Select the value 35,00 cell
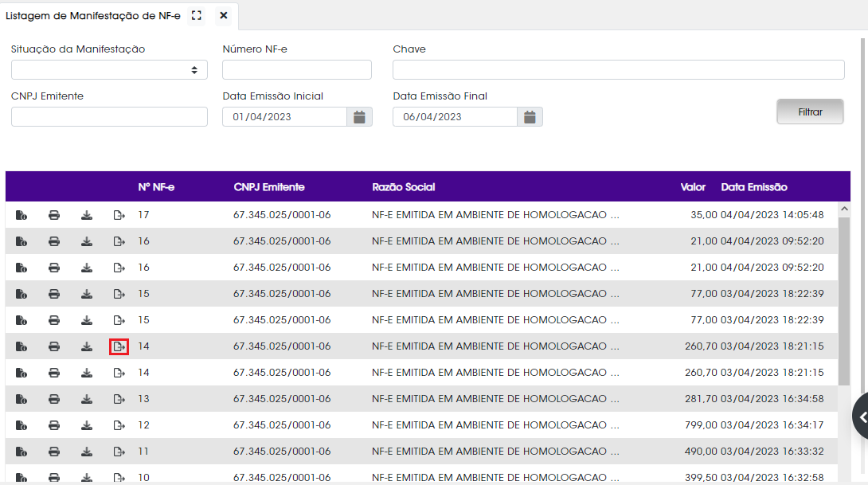Image resolution: width=868 pixels, height=485 pixels. pyautogui.click(x=704, y=215)
